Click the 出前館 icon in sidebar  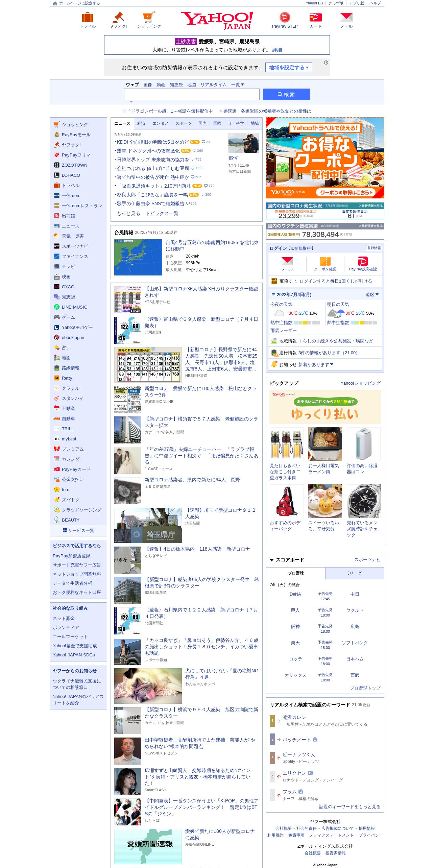point(56,216)
